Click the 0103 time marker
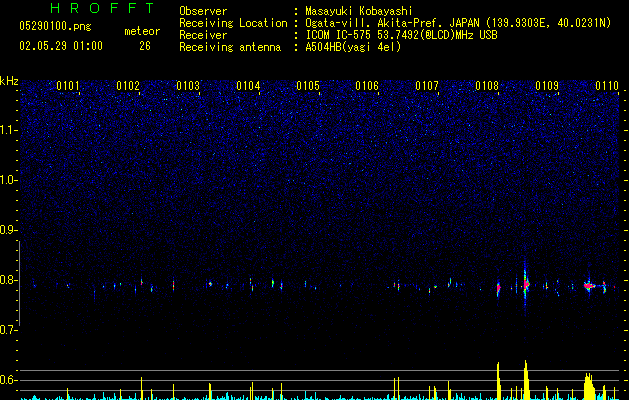 188,86
